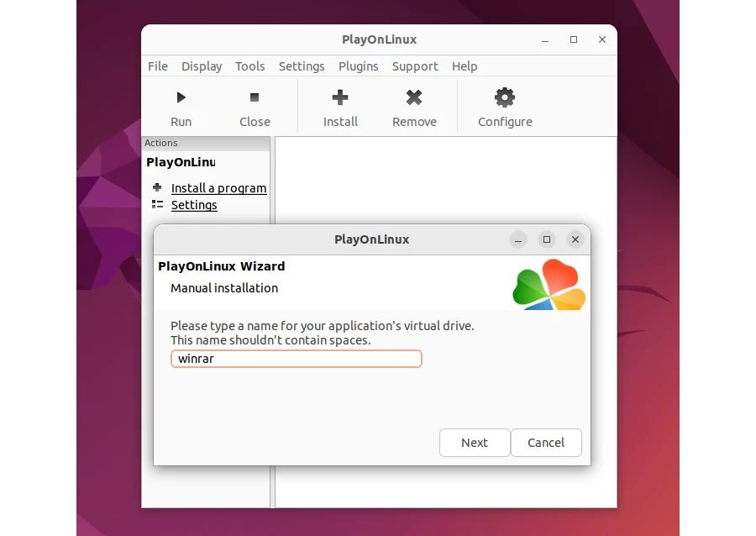The image size is (756, 536).
Task: Open the Tools menu
Action: click(249, 66)
